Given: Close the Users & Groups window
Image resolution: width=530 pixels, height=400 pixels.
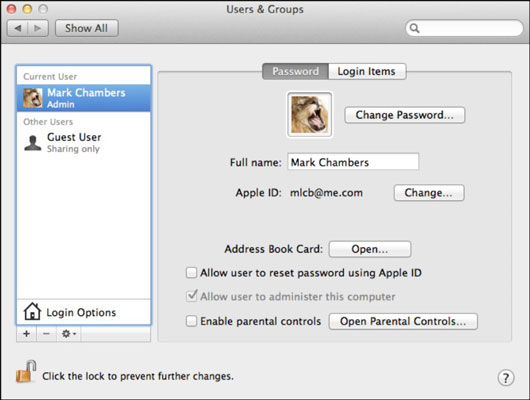Looking at the screenshot, I should (11, 9).
